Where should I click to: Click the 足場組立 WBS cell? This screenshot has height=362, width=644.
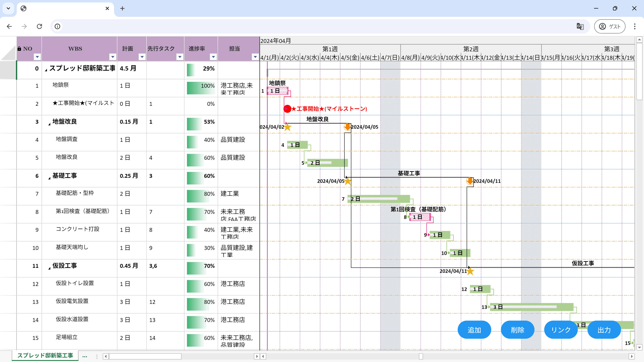point(79,340)
